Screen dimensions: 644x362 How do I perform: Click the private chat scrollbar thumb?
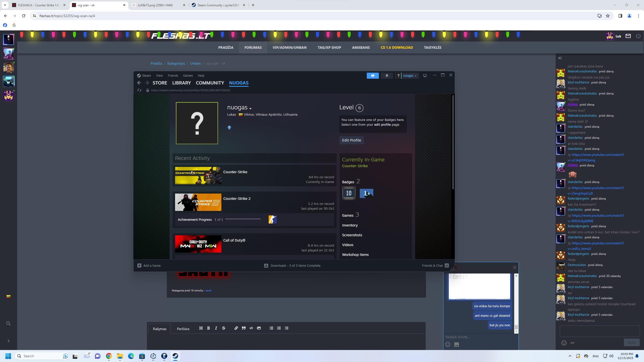516,327
